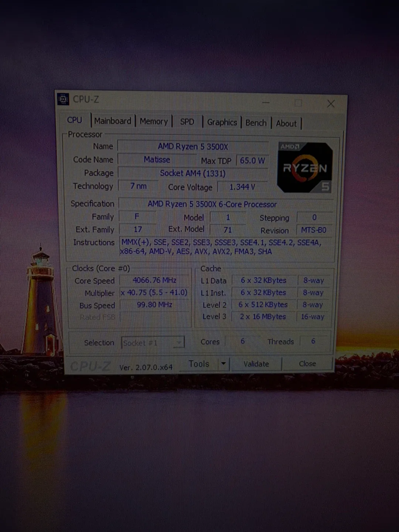Image resolution: width=399 pixels, height=532 pixels.
Task: Close the CPU-Z window with X
Action: tap(331, 104)
